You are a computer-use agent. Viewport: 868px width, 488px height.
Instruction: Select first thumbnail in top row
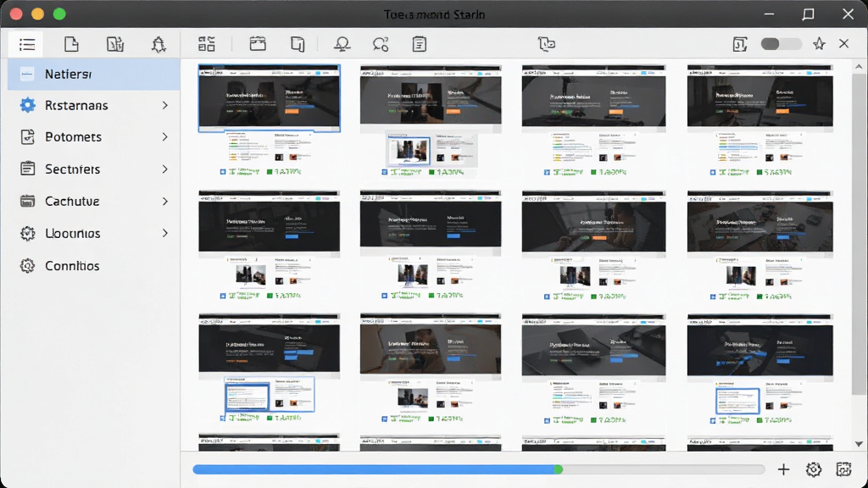[269, 98]
